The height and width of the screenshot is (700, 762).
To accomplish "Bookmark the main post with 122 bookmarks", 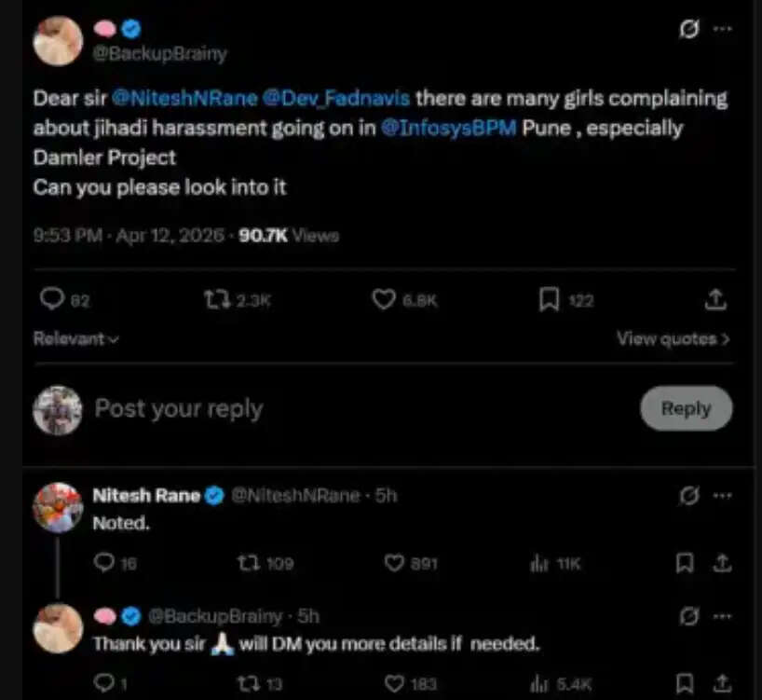I will coord(550,299).
